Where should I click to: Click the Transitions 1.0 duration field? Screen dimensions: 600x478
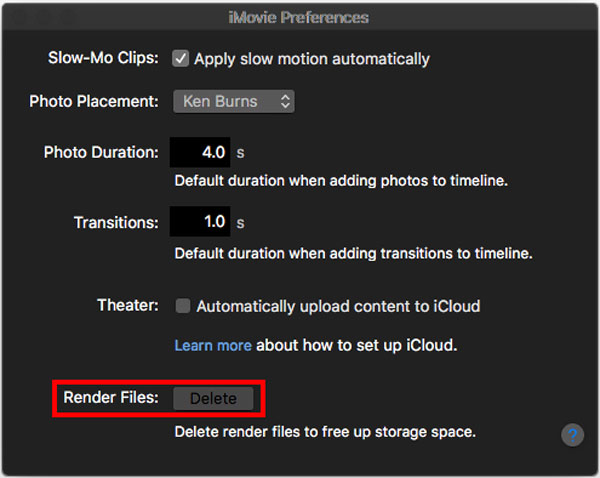200,222
